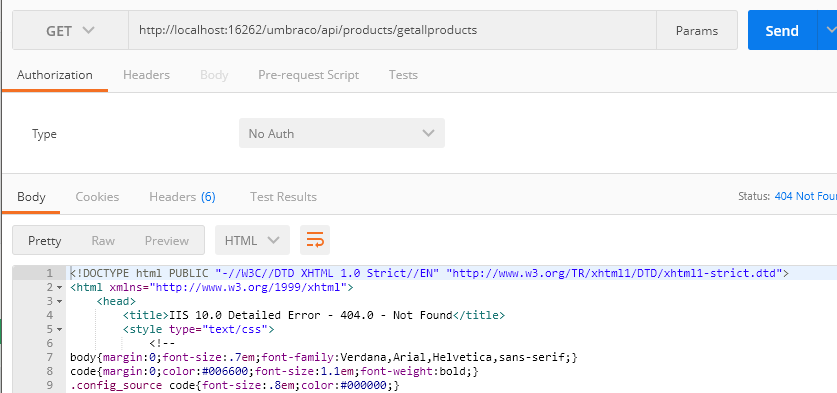837x393 pixels.
Task: Switch to Raw view mode
Action: tap(103, 241)
